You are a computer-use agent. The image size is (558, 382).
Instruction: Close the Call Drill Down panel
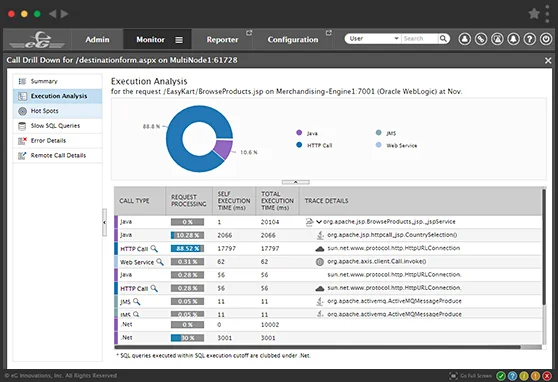(x=548, y=61)
